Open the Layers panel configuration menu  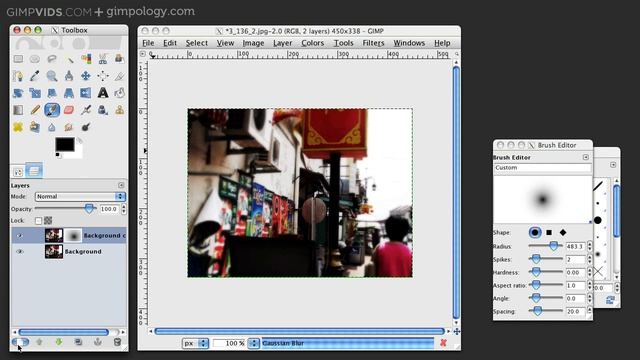click(121, 185)
